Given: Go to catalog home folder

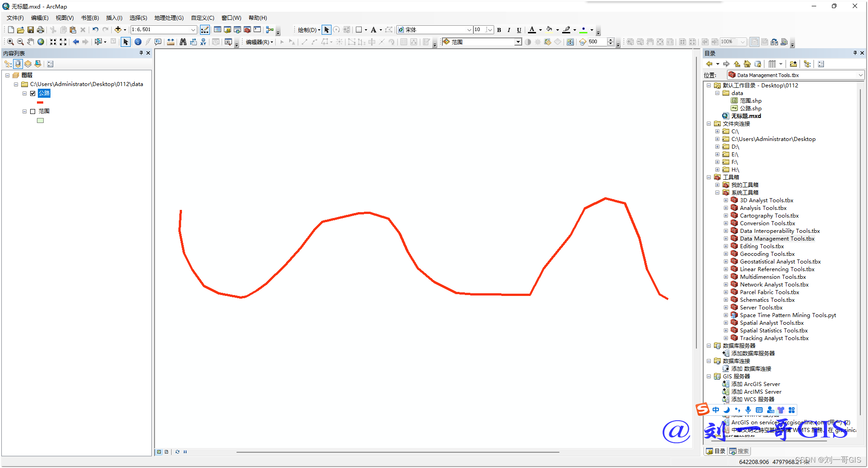Looking at the screenshot, I should (747, 64).
